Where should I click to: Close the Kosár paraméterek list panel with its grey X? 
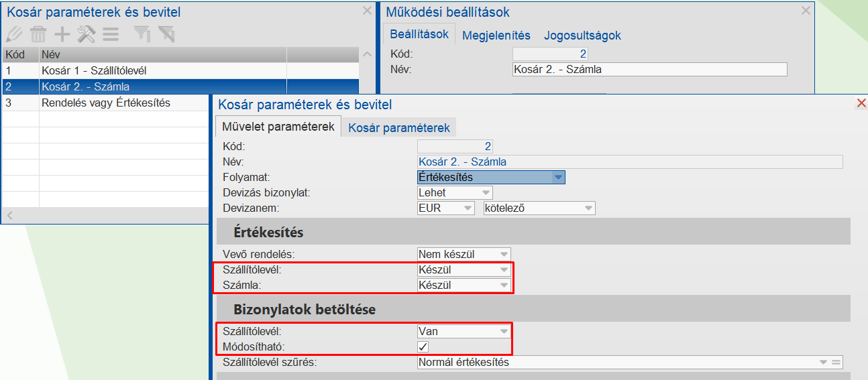(367, 11)
